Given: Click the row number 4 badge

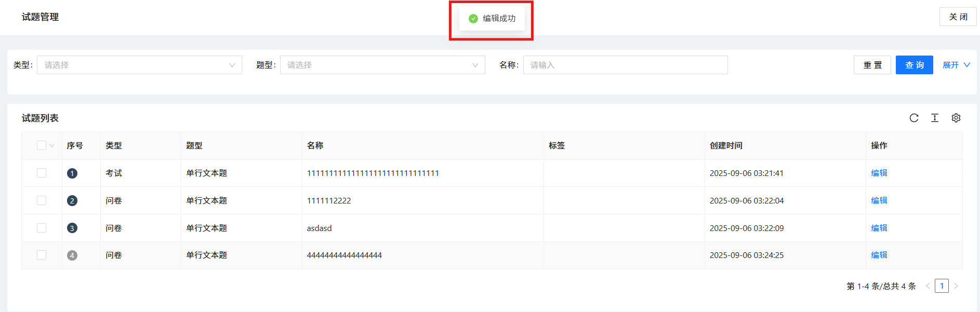Looking at the screenshot, I should point(72,255).
